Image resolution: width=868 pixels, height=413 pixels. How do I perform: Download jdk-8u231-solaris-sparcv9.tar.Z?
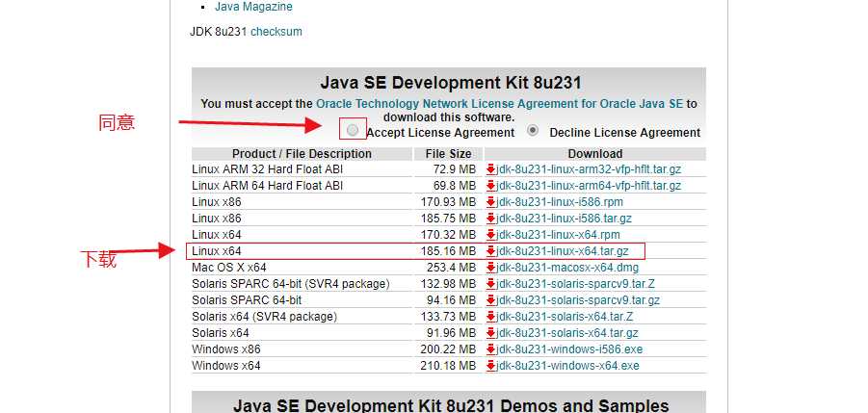point(576,284)
